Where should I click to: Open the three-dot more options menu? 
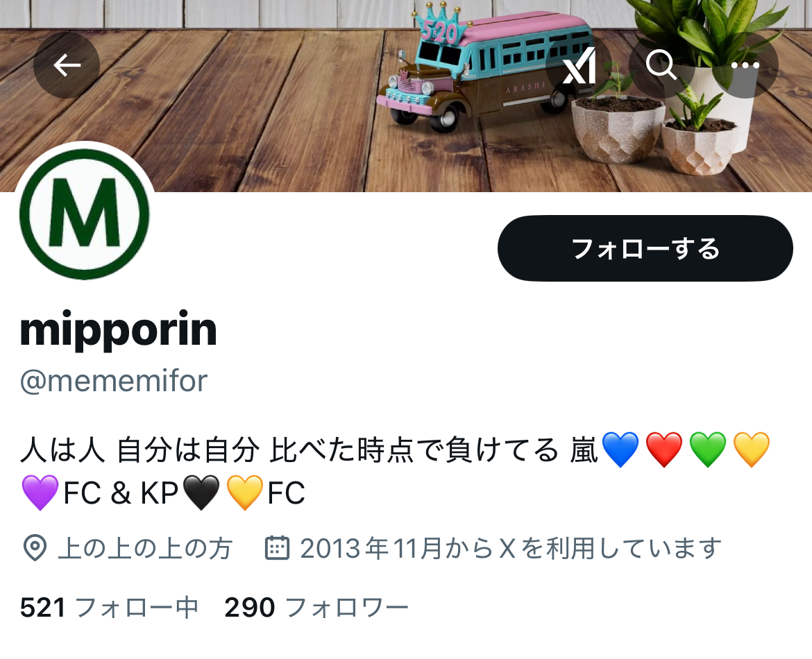tap(745, 65)
